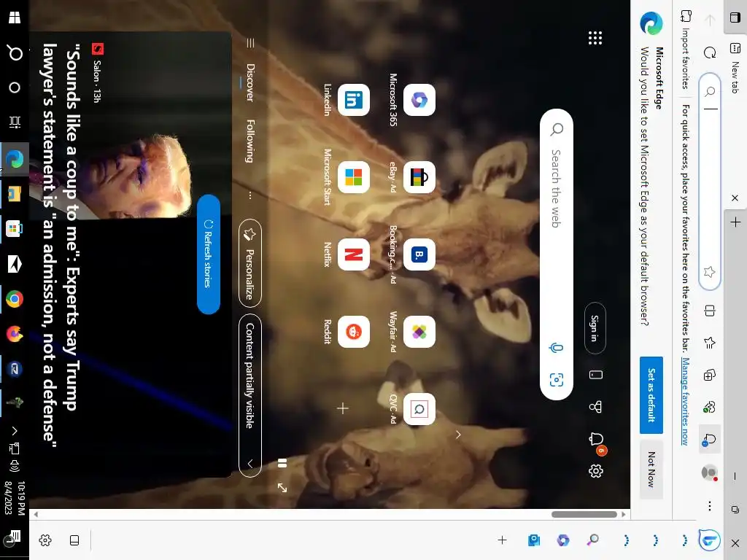The width and height of the screenshot is (747, 560).
Task: Launch Chrome from the taskbar
Action: point(15,299)
